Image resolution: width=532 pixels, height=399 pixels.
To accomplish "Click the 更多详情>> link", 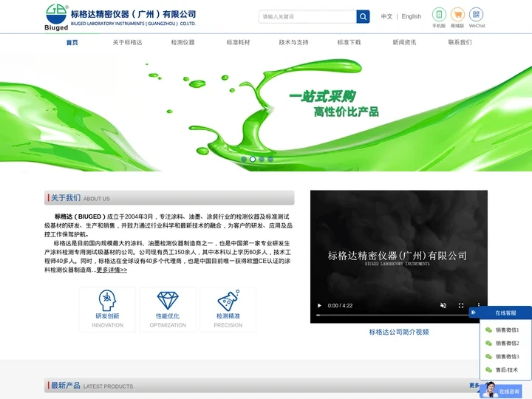I will pyautogui.click(x=112, y=270).
